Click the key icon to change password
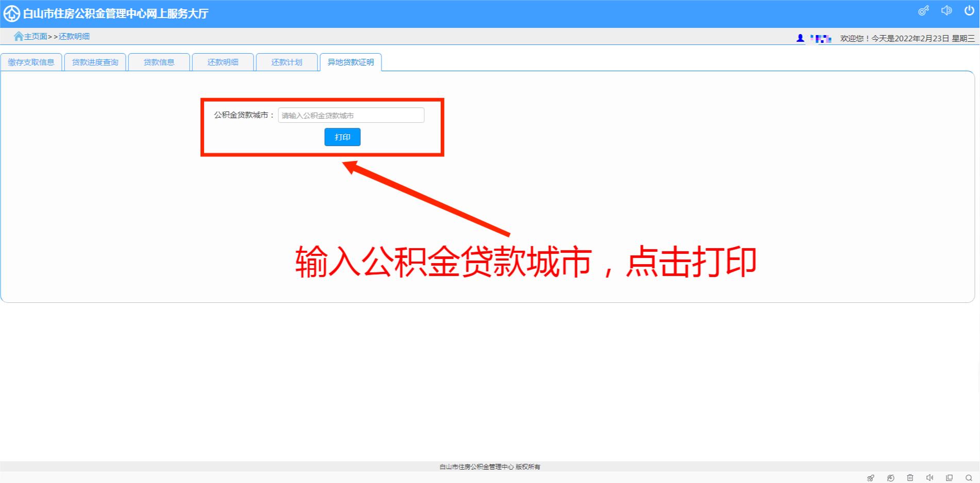The image size is (980, 483). [923, 11]
